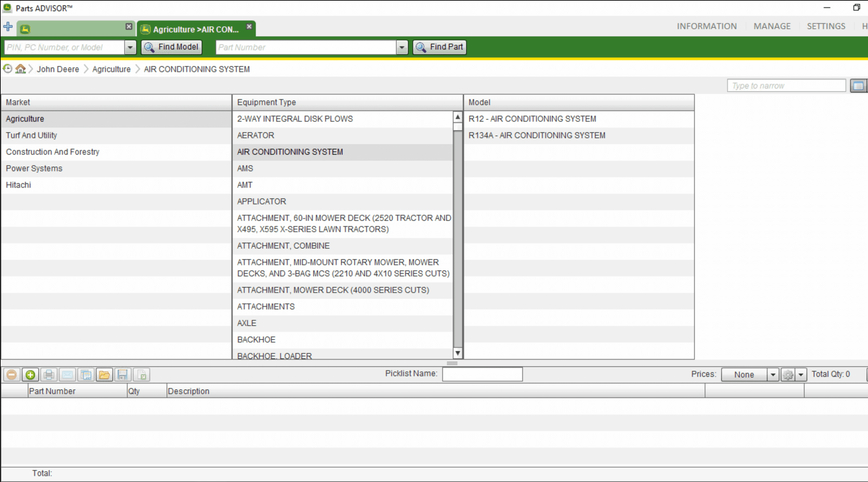This screenshot has width=868, height=482.
Task: Focus the Part Number search field
Action: click(x=306, y=47)
